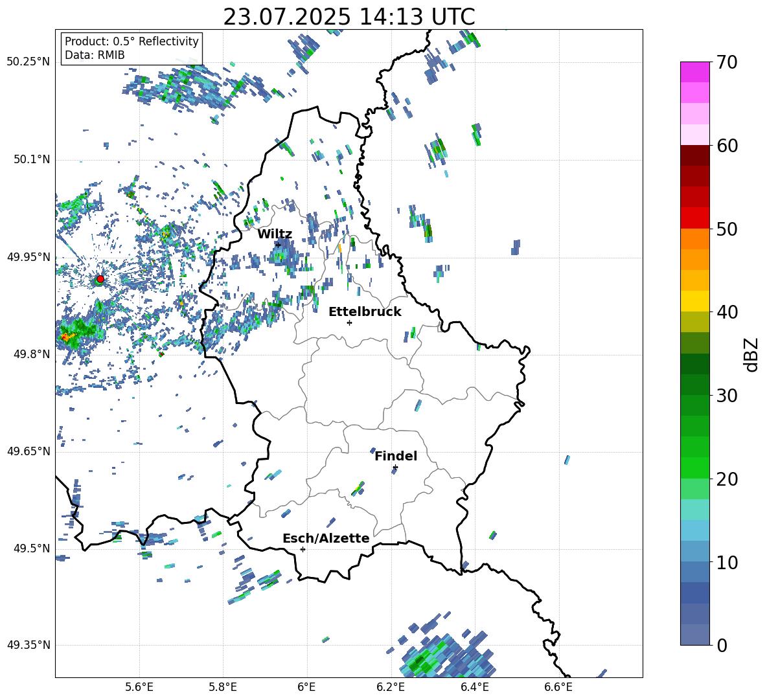Click the red radar site marker dot
Image resolution: width=767 pixels, height=700 pixels.
tap(100, 279)
